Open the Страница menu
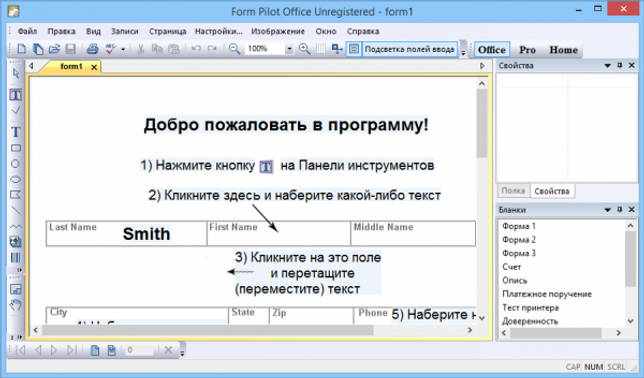The width and height of the screenshot is (644, 378). coord(167,31)
